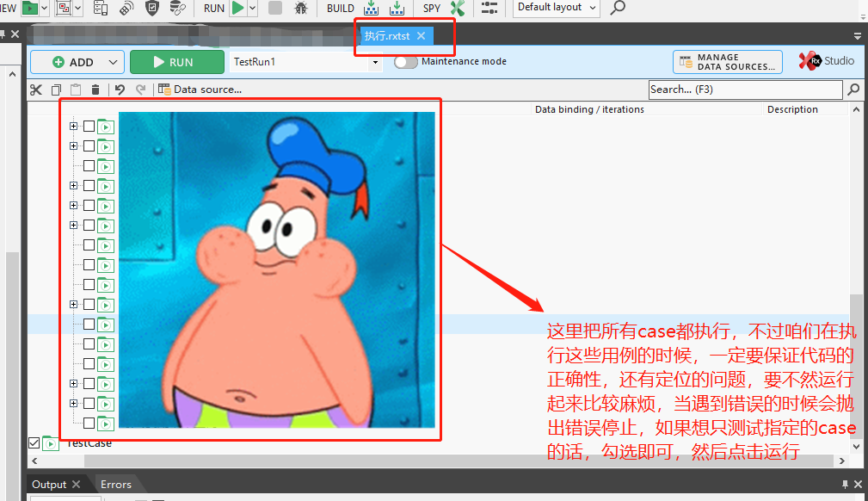Click the new test solution icon
This screenshot has width=868, height=501.
[30, 8]
